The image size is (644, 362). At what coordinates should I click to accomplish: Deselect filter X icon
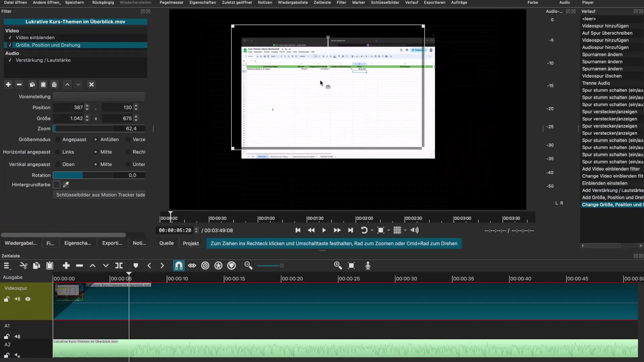pyautogui.click(x=91, y=84)
